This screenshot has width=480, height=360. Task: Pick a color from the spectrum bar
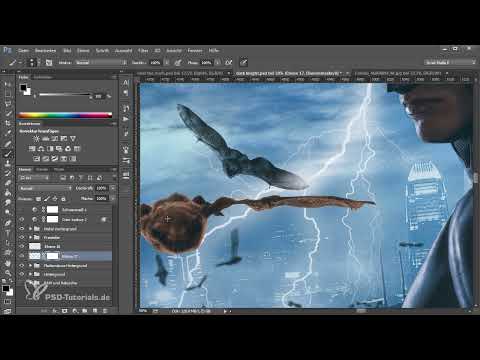point(65,115)
